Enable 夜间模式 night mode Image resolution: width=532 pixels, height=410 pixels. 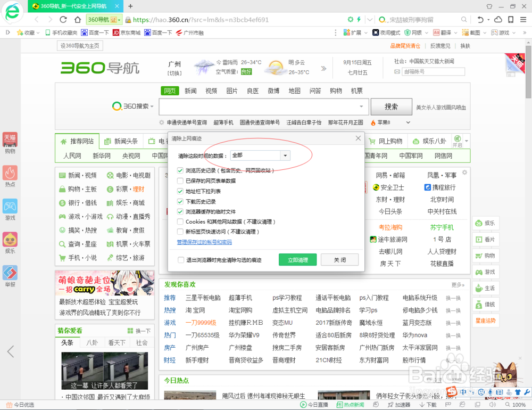coord(387,32)
